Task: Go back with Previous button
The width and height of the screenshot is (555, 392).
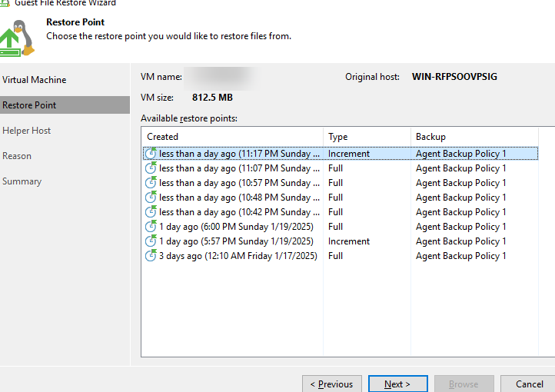Action: [331, 384]
